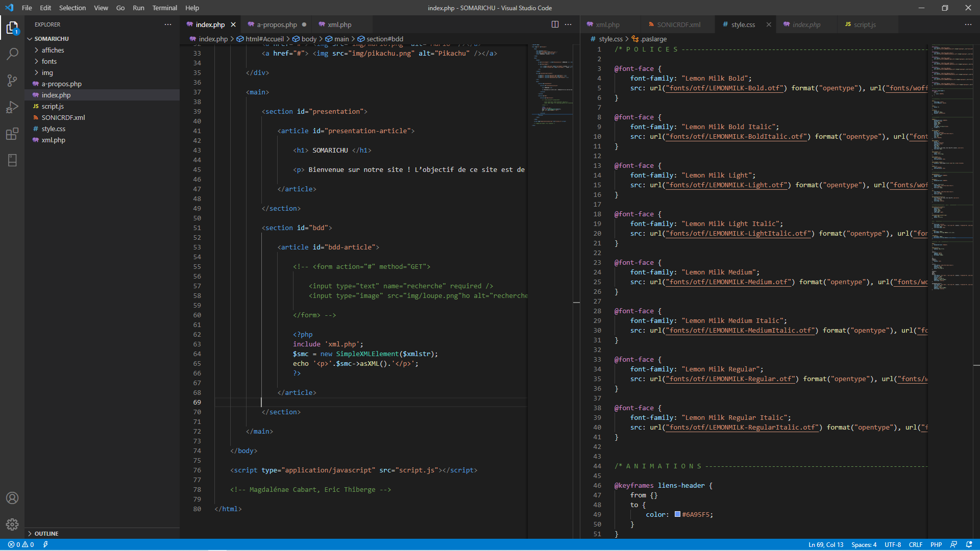This screenshot has width=980, height=551.
Task: Click the CRLF end-of-line selector
Action: point(915,544)
